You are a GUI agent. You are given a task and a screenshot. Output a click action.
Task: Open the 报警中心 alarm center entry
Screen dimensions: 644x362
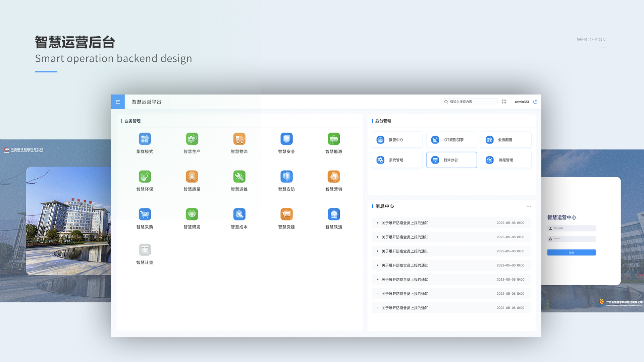[x=397, y=140]
